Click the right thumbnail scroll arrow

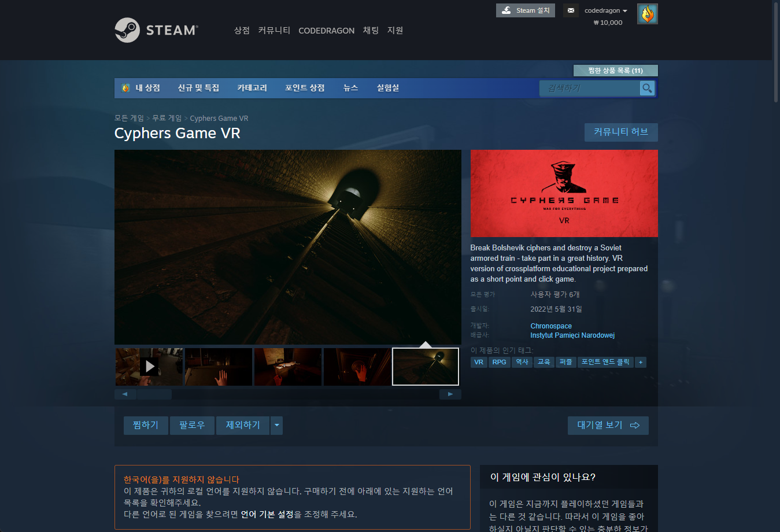450,394
